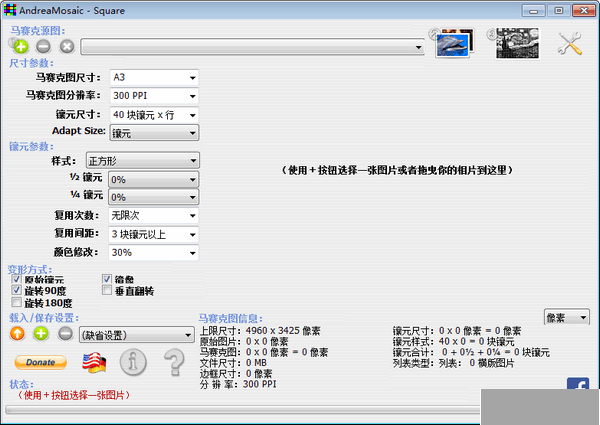Click the 上限尺寸: 4960 x 3425 像素 text
This screenshot has height=425, width=600.
(x=260, y=331)
